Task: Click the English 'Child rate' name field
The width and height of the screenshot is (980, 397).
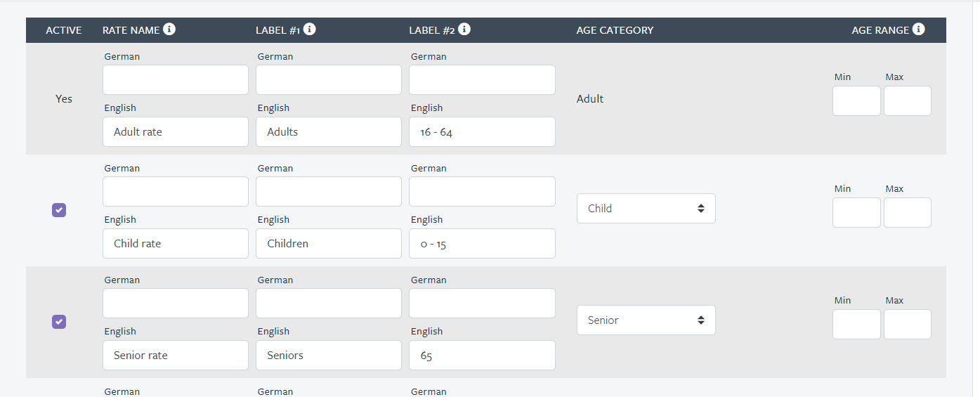Action: 176,244
